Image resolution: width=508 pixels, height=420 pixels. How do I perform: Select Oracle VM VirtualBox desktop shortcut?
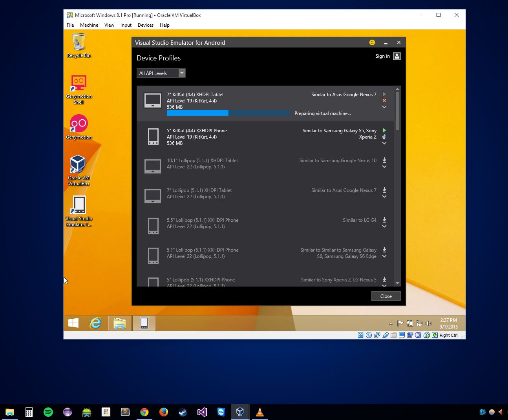pos(79,170)
